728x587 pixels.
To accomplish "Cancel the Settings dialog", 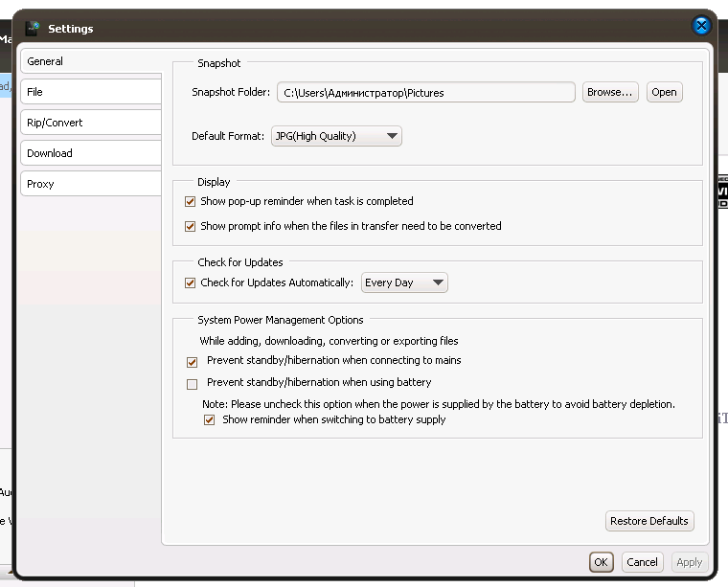I will coord(642,562).
